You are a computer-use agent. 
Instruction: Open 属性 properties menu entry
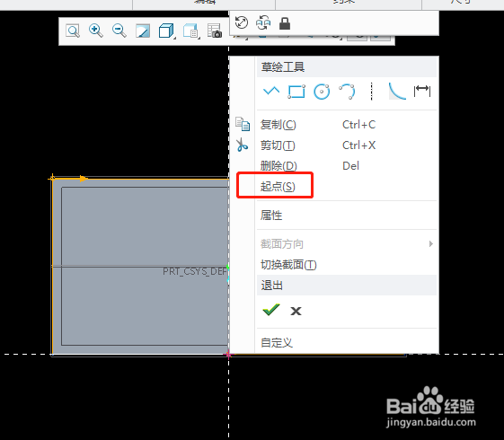click(271, 216)
